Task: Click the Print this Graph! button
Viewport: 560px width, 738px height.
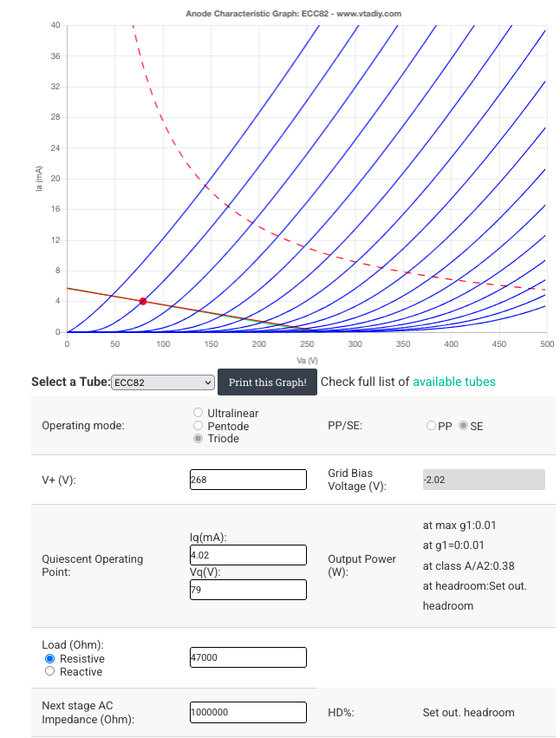Action: 267,382
